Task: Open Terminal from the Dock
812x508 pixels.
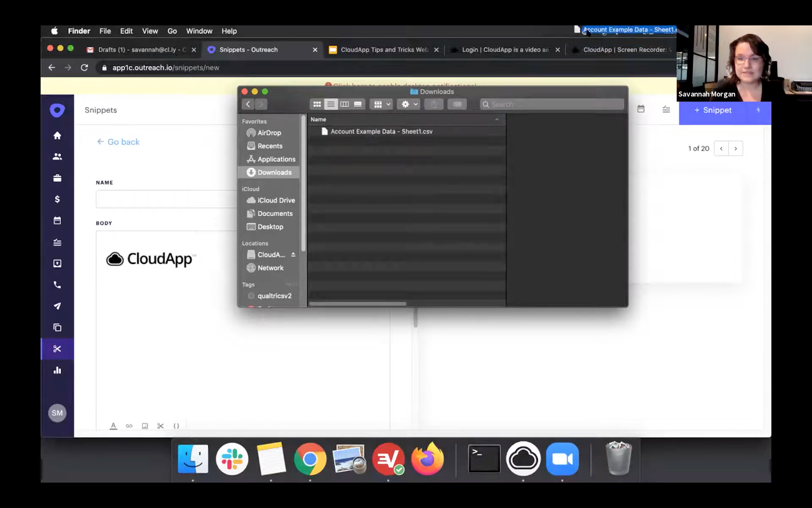Action: [x=484, y=459]
